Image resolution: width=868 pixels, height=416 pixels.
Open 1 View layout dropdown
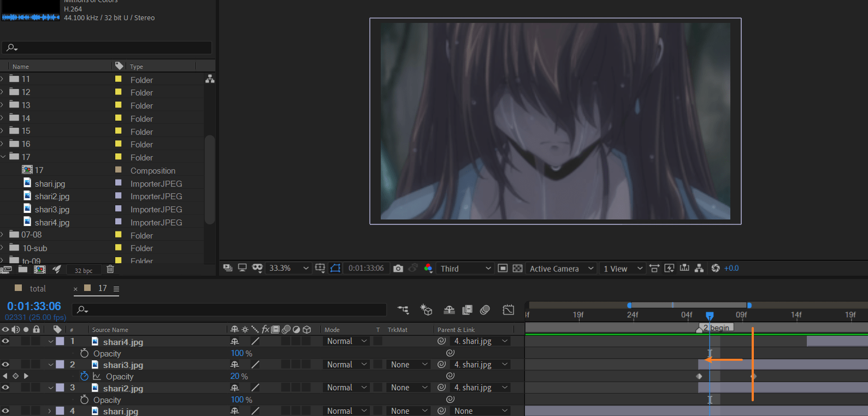point(623,268)
